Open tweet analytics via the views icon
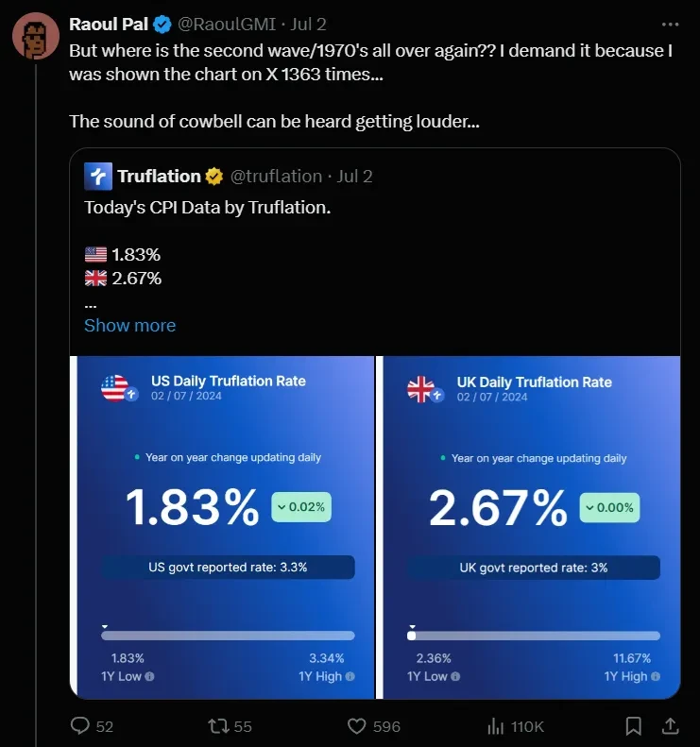700x747 pixels. click(x=495, y=726)
